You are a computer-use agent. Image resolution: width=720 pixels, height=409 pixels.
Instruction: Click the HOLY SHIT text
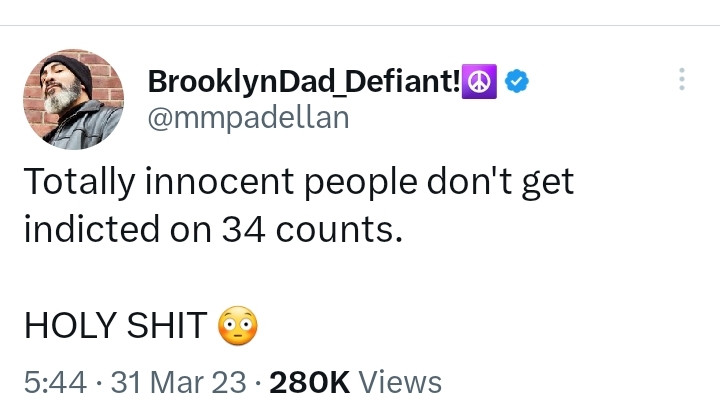click(116, 325)
